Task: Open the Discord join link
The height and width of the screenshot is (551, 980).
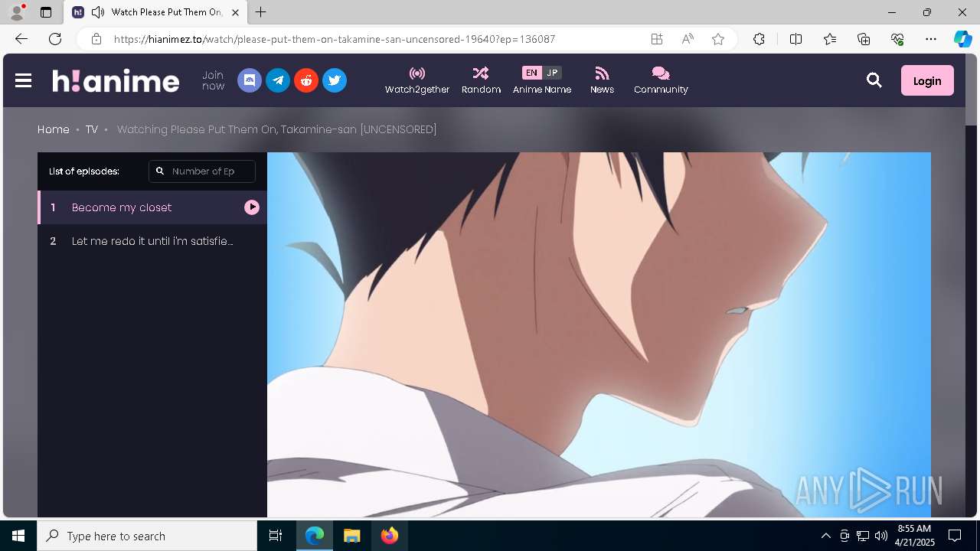Action: pos(250,80)
